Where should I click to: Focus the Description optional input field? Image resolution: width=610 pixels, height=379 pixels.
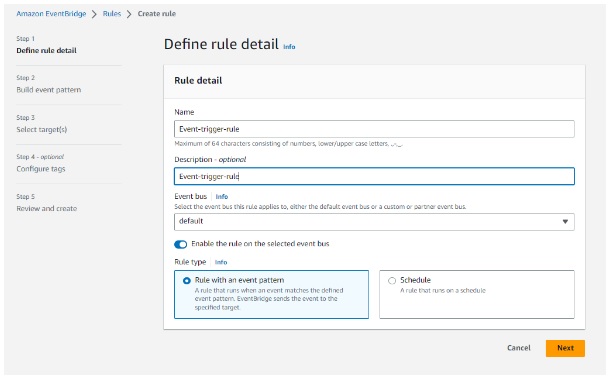click(374, 176)
